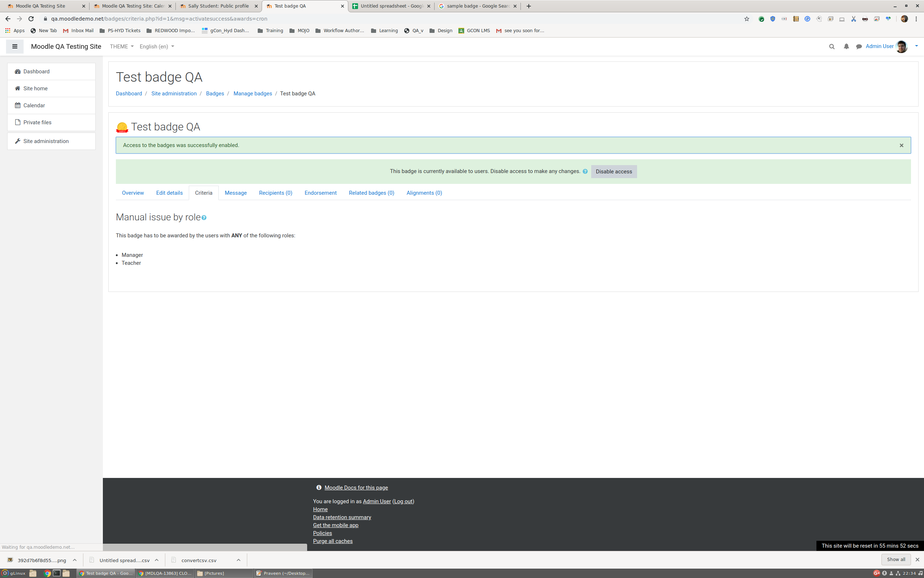Expand the user menu dropdown arrow

(x=916, y=46)
